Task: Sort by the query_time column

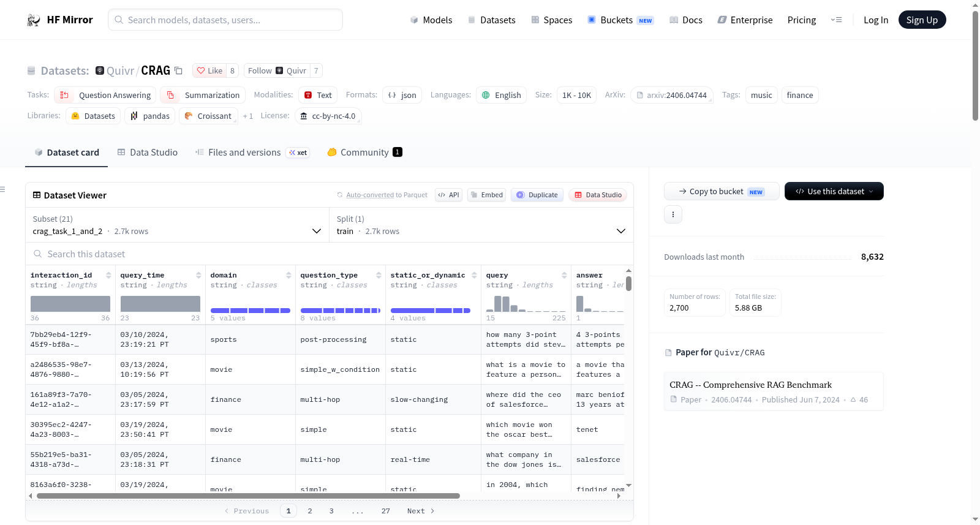Action: 198,275
